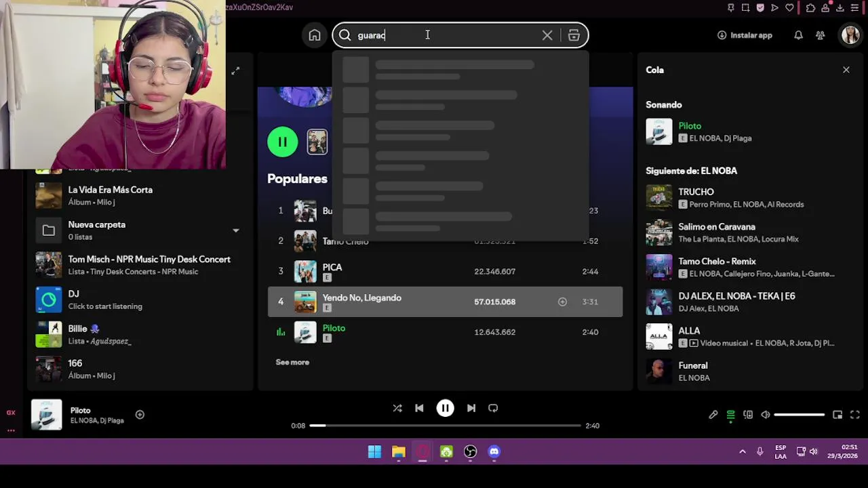Select Tamo Chelo - Remix in queue
868x488 pixels.
[749, 267]
